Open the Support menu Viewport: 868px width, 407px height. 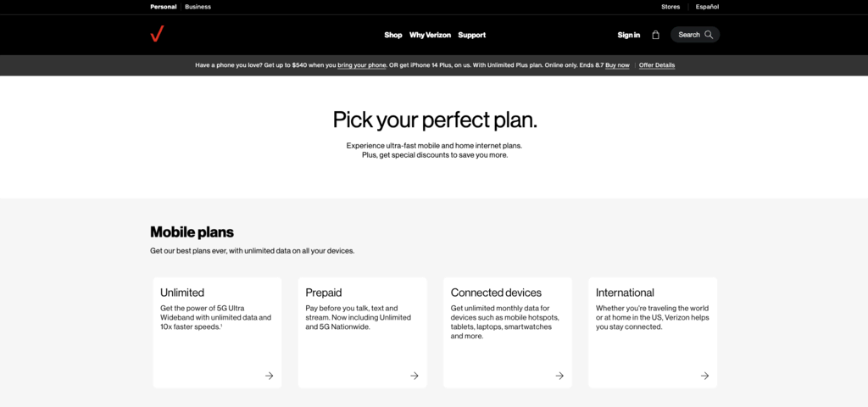[472, 35]
